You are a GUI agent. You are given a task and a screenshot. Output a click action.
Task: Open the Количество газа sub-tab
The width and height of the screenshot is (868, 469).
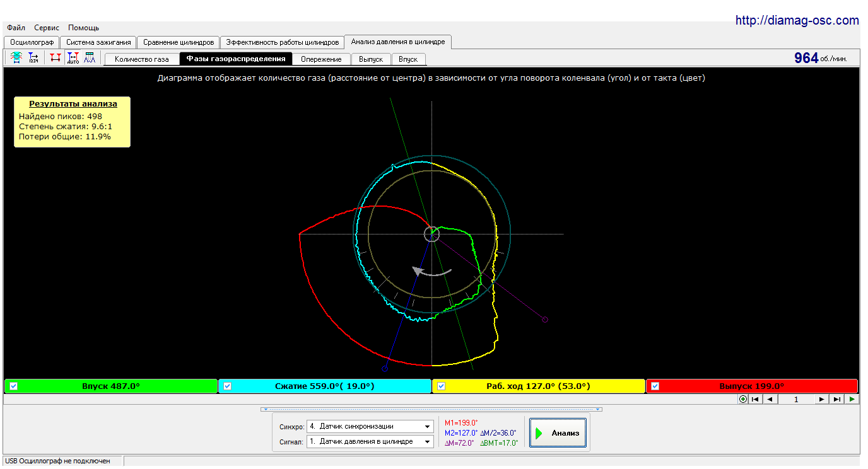point(142,59)
